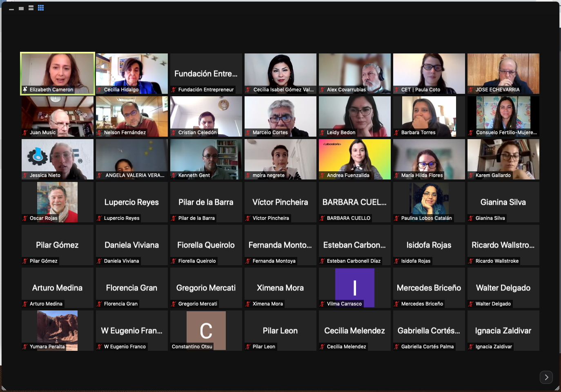Click muted mic icon by Arturo Medina label

point(25,304)
